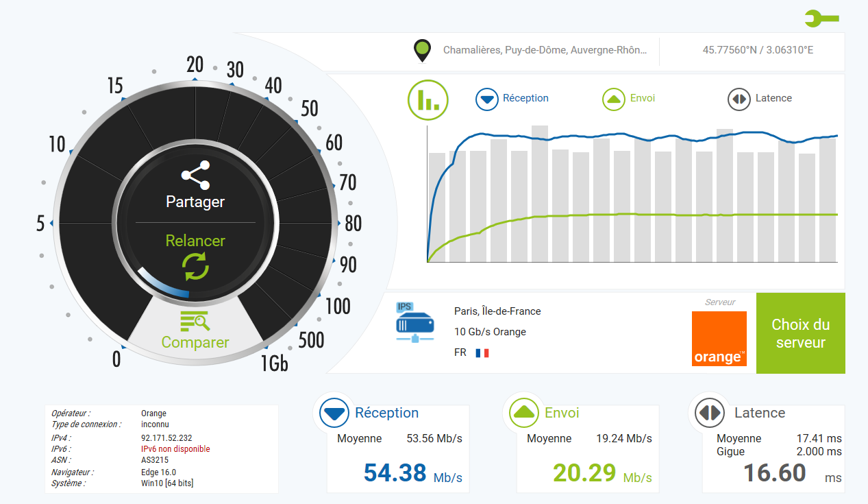Viewport: 868px width, 504px height.
Task: Toggle the Latence legend icon
Action: [739, 99]
